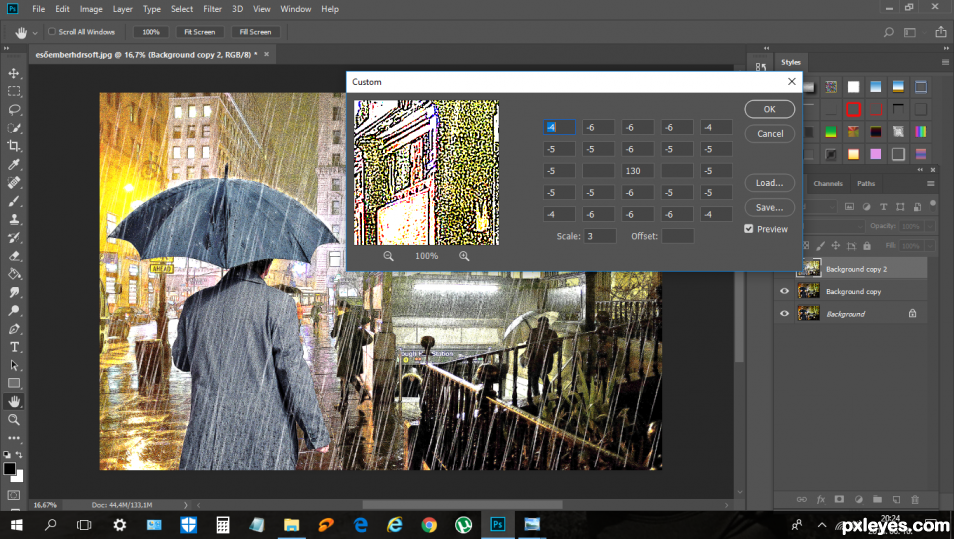Toggle Background layer lock icon
The image size is (954, 539).
point(912,313)
